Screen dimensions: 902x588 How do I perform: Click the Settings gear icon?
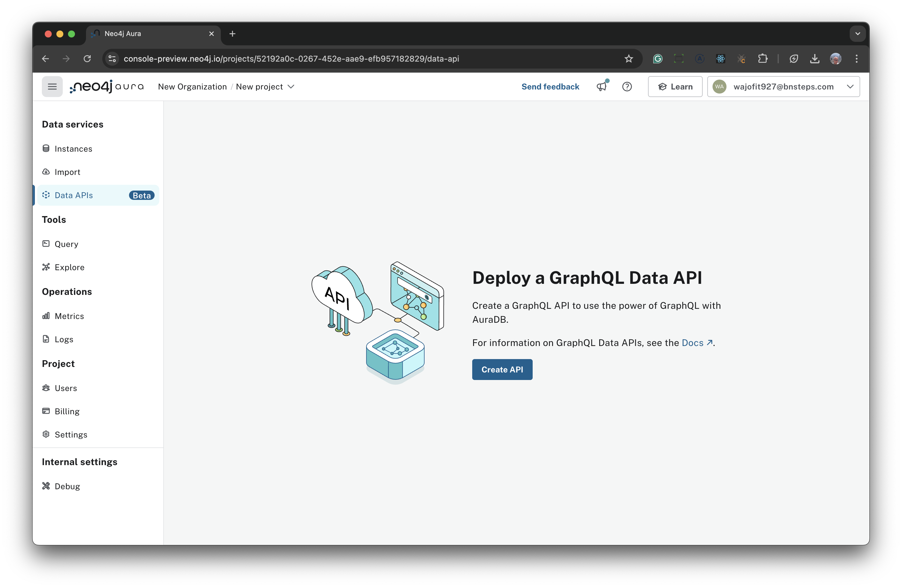click(46, 434)
